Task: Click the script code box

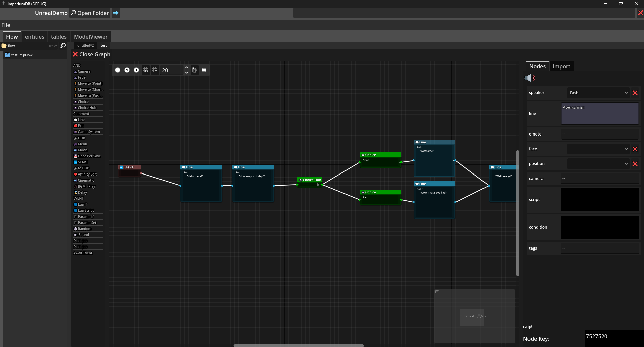Action: (x=600, y=200)
